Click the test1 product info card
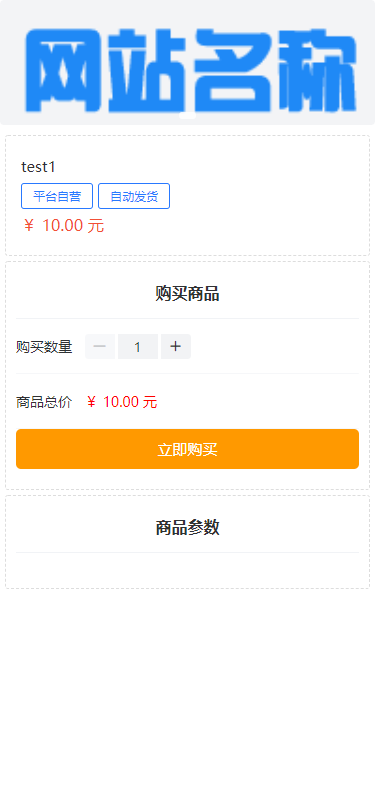 pyautogui.click(x=187, y=195)
